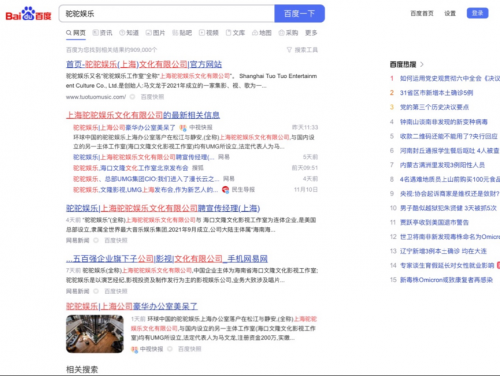Open hot search 如何运用党史观贯彻六中全会
Screen dimensions: 500x376
[450, 78]
